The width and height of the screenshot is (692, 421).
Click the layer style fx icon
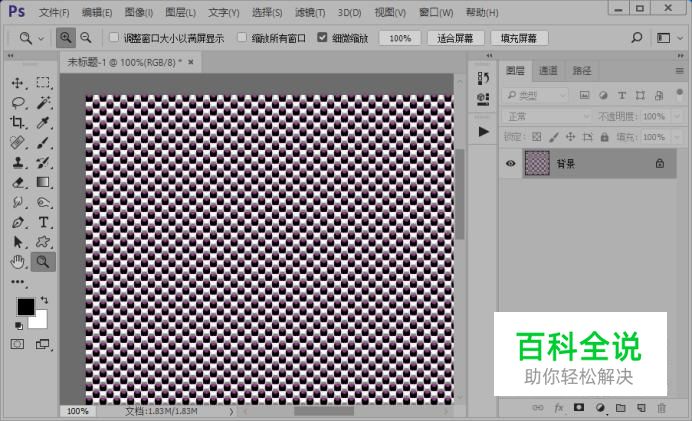pyautogui.click(x=559, y=408)
